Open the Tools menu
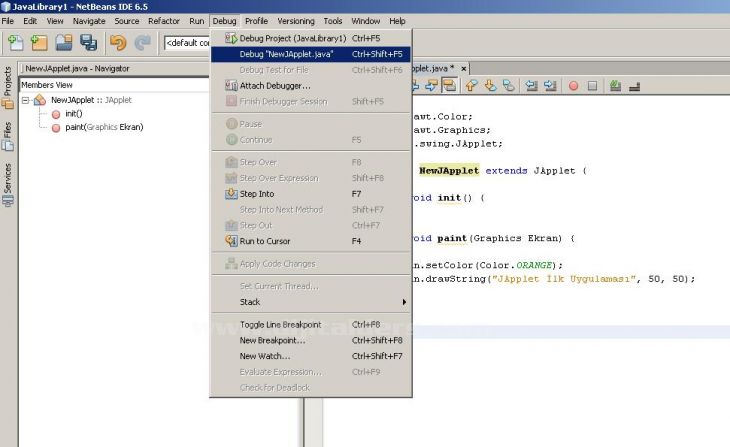 coord(333,21)
